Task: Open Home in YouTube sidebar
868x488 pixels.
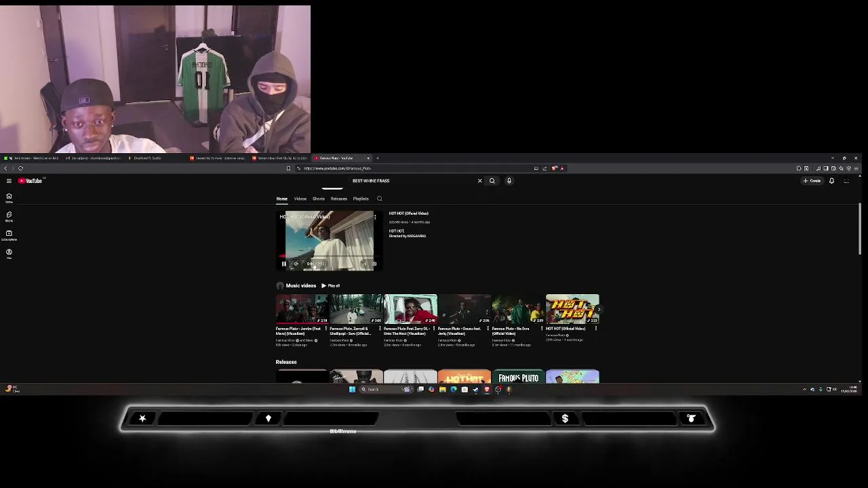Action: click(x=9, y=197)
